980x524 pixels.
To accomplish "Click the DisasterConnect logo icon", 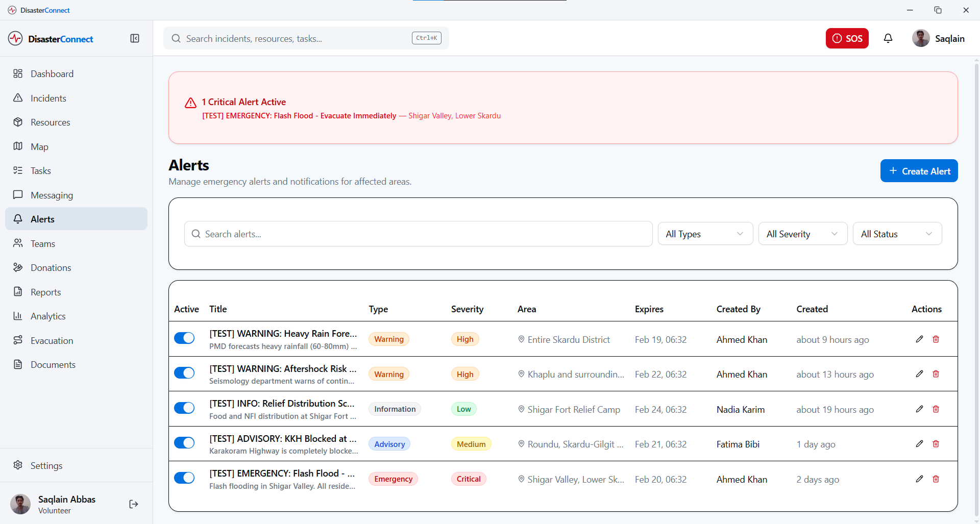I will pos(15,38).
